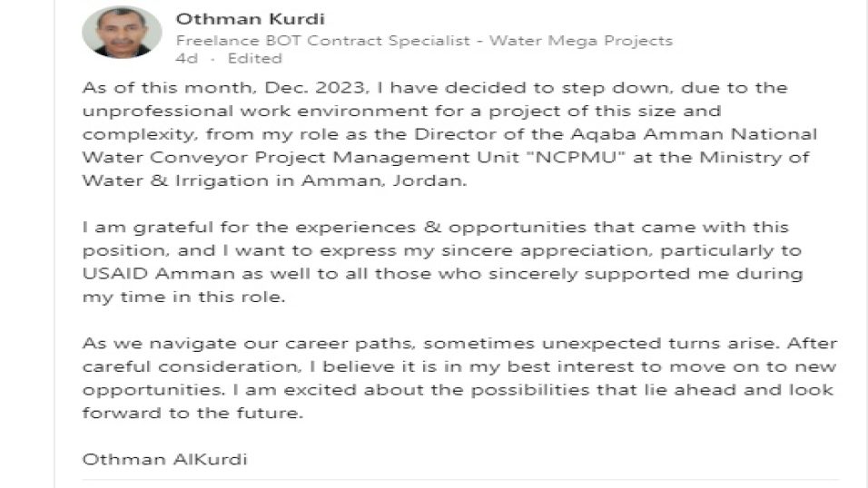This screenshot has width=868, height=488.
Task: Click the Amman, Jordan location text
Action: [x=384, y=181]
